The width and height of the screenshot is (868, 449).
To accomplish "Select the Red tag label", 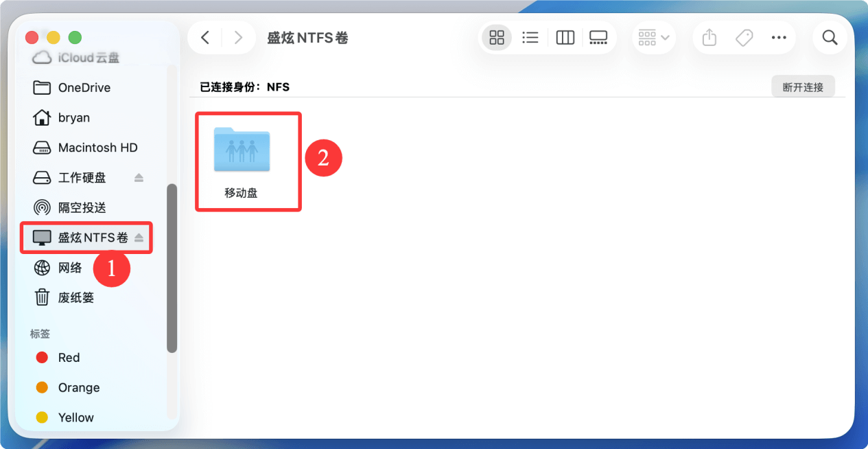I will click(x=67, y=357).
